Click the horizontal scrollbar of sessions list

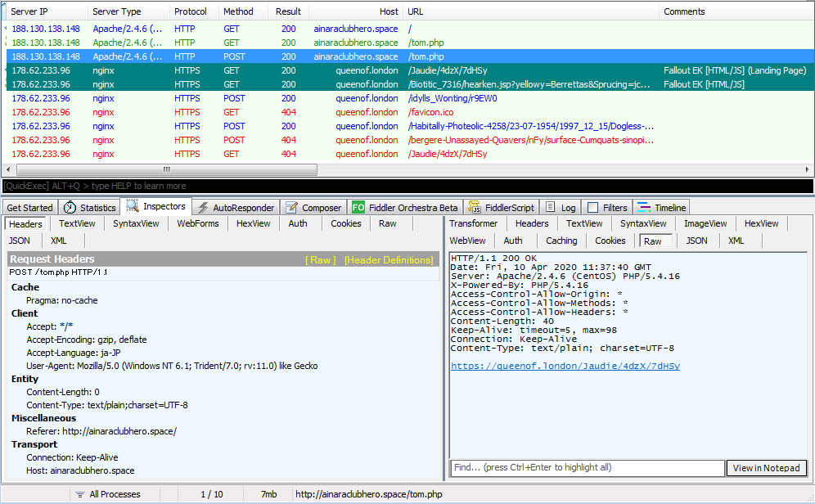click(x=166, y=169)
